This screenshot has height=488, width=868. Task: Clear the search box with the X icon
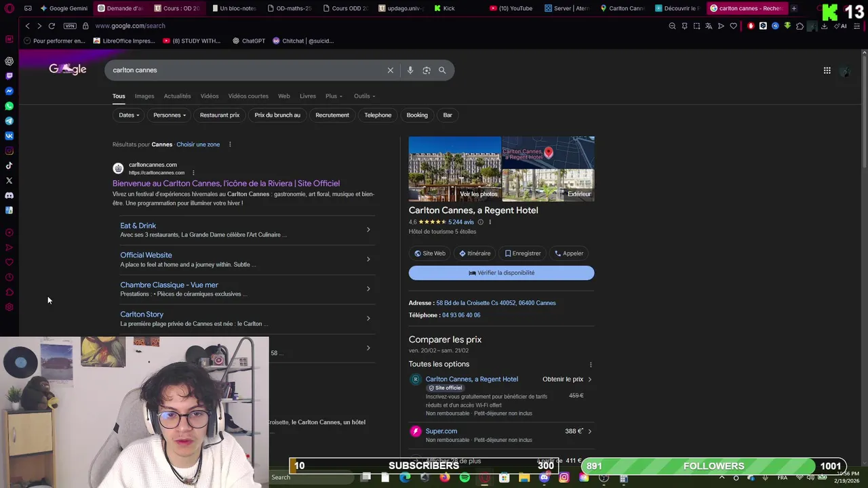(391, 70)
